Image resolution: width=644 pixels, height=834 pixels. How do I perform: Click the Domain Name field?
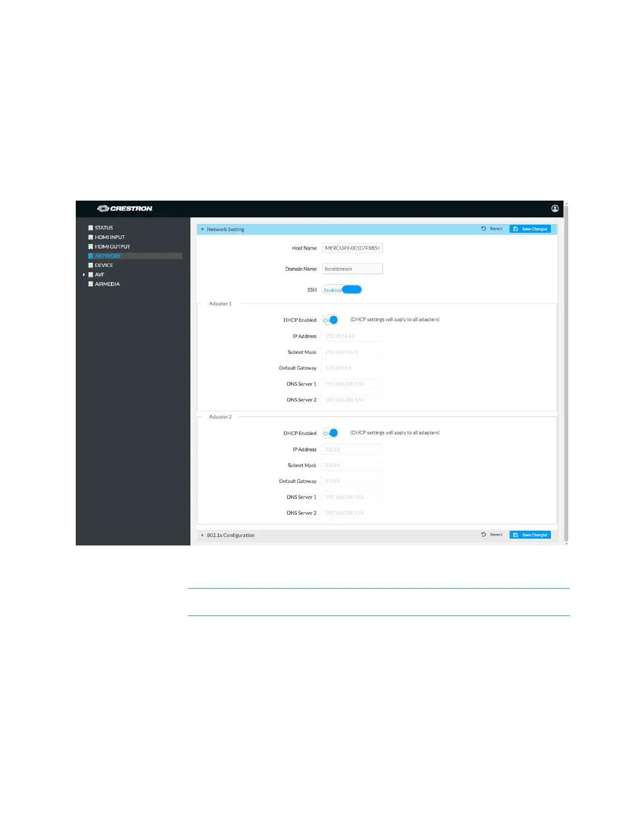352,269
